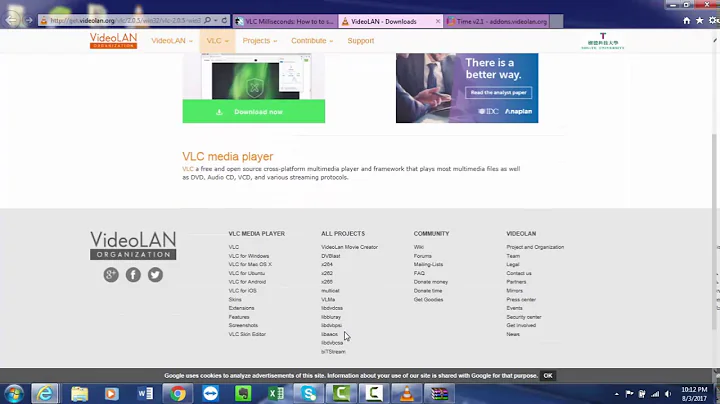Open the Forums community link
720x404 pixels.
[422, 256]
